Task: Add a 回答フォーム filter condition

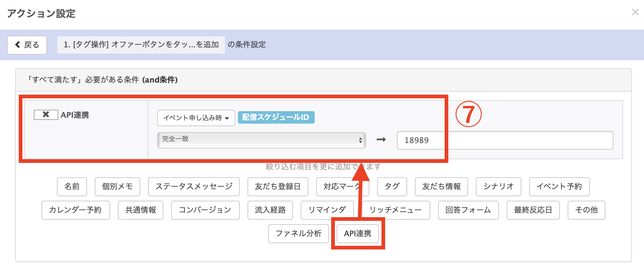Action: [468, 210]
